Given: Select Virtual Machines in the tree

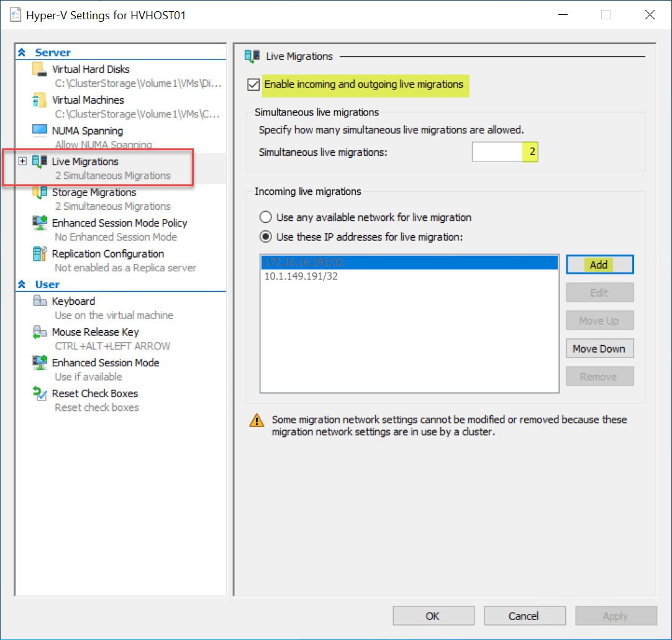Looking at the screenshot, I should [88, 100].
